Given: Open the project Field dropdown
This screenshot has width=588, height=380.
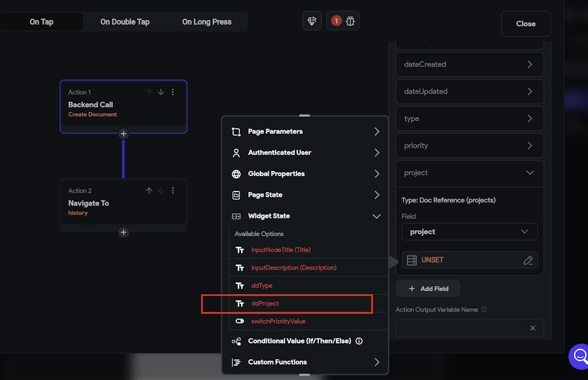Looking at the screenshot, I should 469,231.
